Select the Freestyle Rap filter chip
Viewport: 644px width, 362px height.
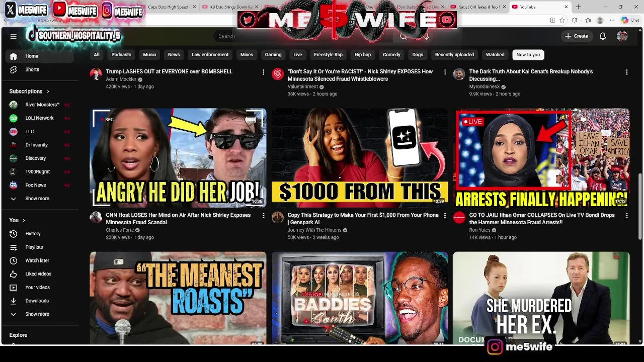click(x=328, y=55)
